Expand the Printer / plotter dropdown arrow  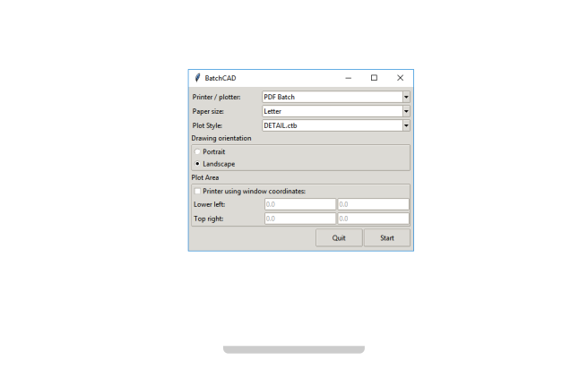(406, 97)
